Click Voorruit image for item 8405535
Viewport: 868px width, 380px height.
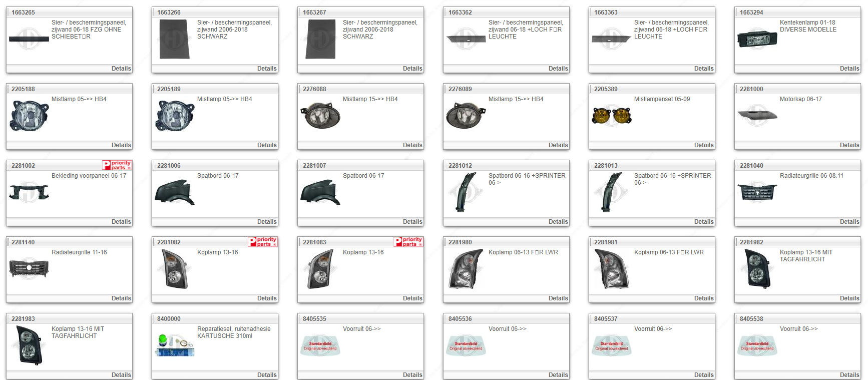(320, 345)
